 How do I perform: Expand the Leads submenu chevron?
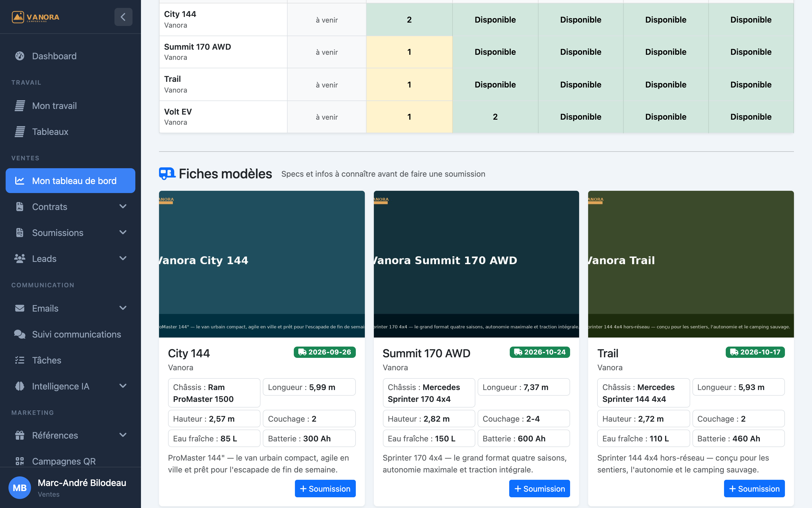[x=123, y=258]
